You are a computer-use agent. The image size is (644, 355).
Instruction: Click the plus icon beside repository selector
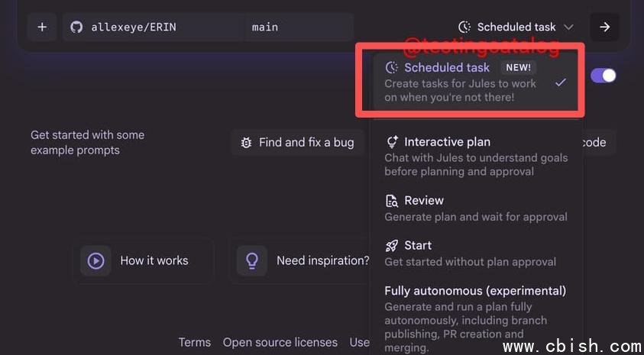pos(42,27)
